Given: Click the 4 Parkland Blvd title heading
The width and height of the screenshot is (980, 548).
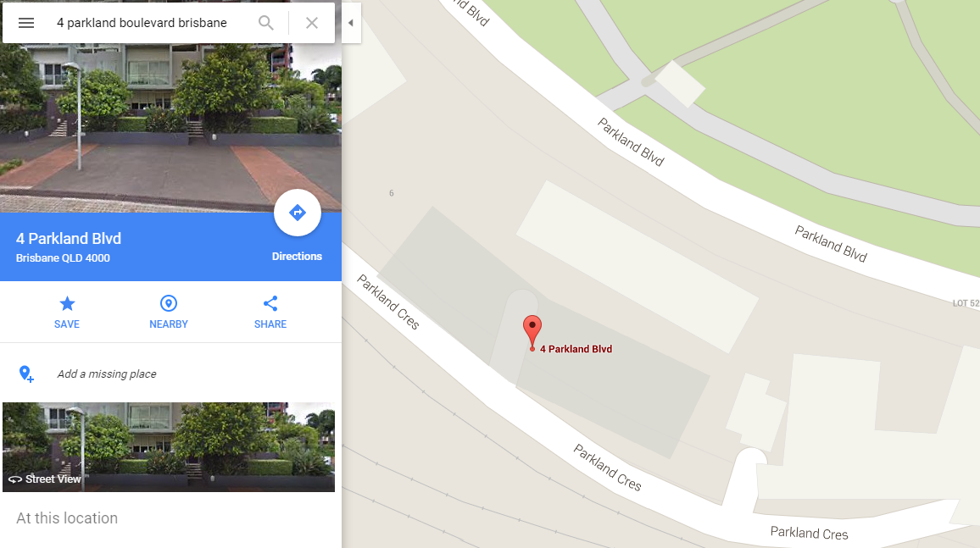Looking at the screenshot, I should click(69, 238).
